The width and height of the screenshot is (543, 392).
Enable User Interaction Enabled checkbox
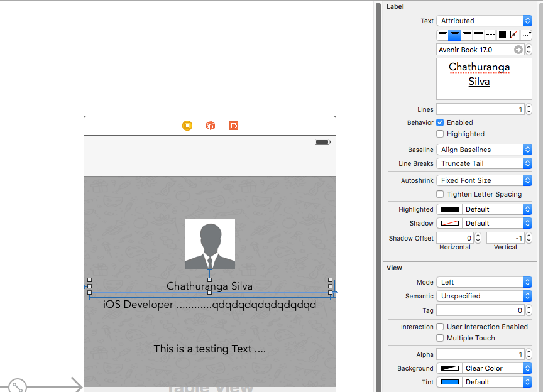(441, 327)
